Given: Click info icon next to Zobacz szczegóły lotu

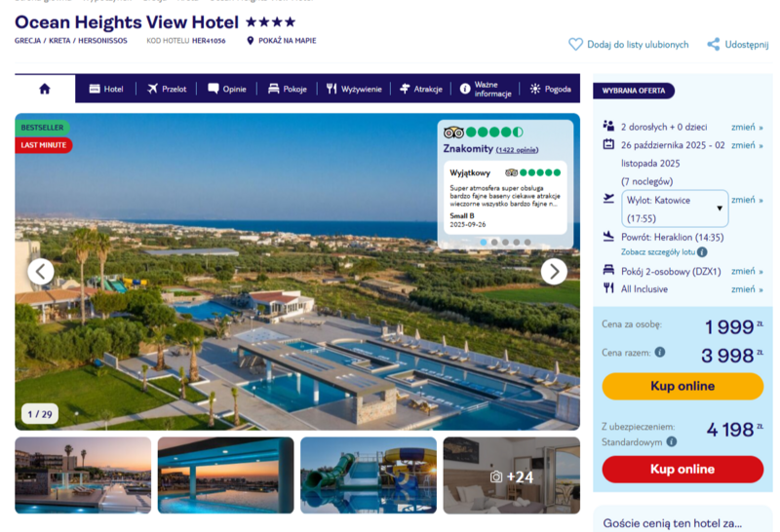Looking at the screenshot, I should (702, 252).
